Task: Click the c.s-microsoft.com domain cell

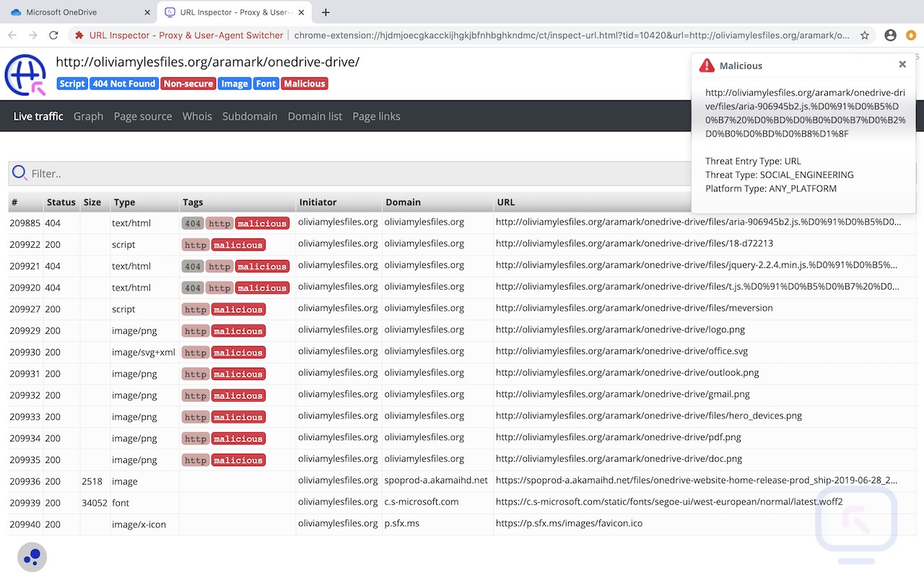Action: point(422,501)
